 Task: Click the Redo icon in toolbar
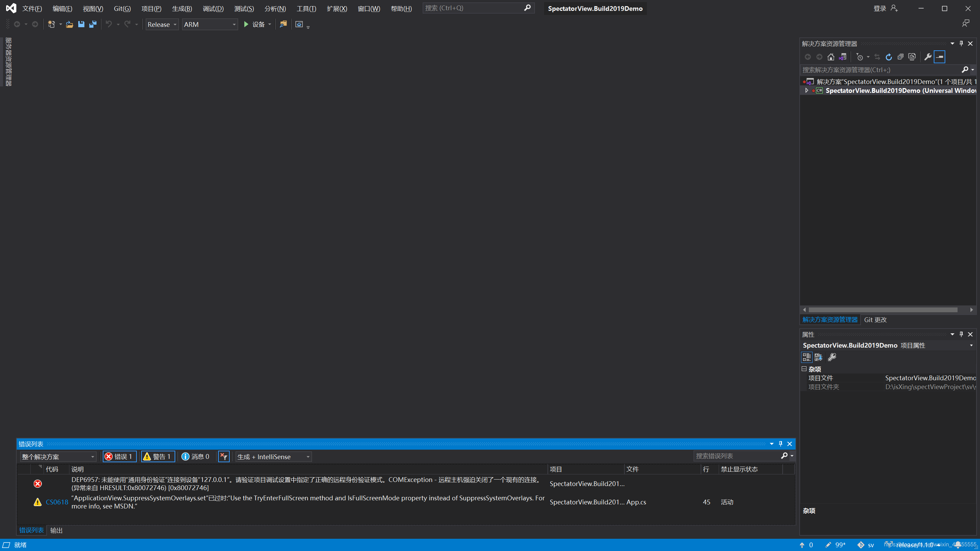point(127,24)
